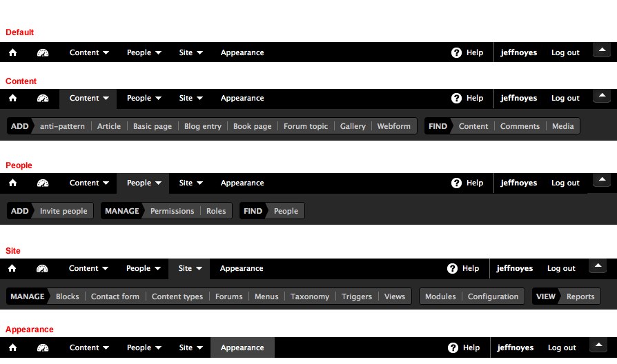
Task: Expand the Content dropdown in Default toolbar
Action: pos(89,52)
